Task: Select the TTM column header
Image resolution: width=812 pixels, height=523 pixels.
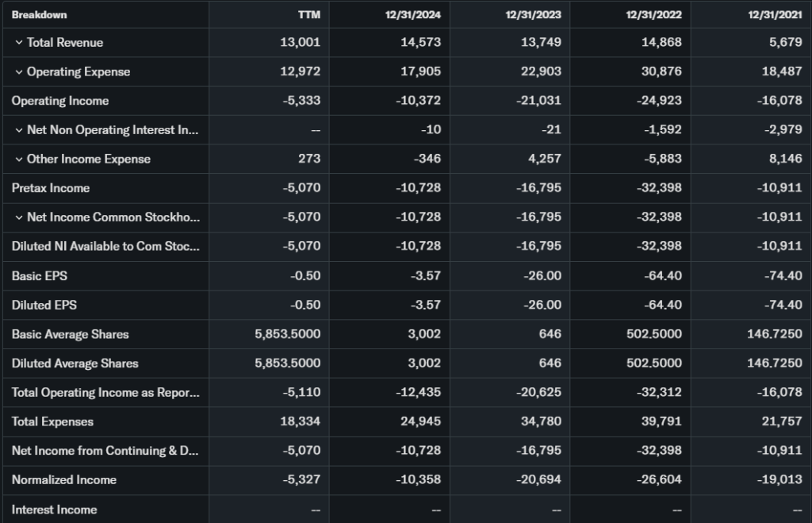Action: click(309, 15)
